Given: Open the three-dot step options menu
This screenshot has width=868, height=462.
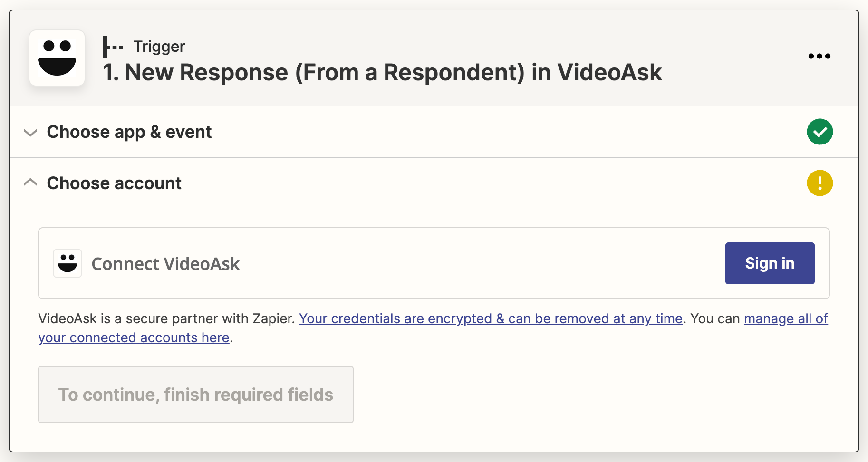Looking at the screenshot, I should pyautogui.click(x=819, y=56).
